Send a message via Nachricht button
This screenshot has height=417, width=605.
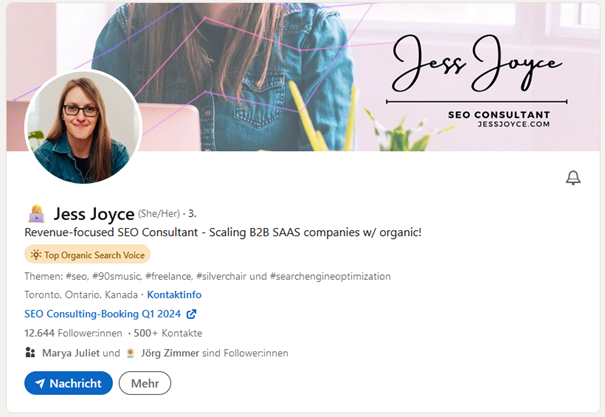[68, 383]
